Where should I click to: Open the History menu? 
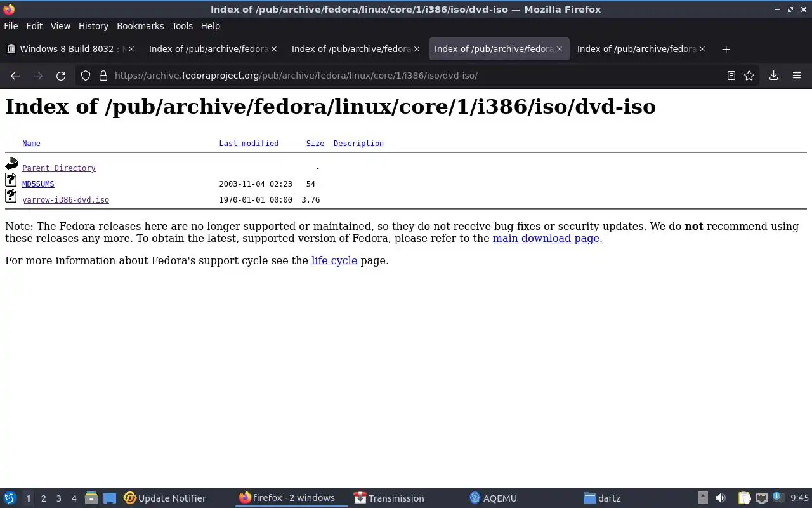pos(93,26)
